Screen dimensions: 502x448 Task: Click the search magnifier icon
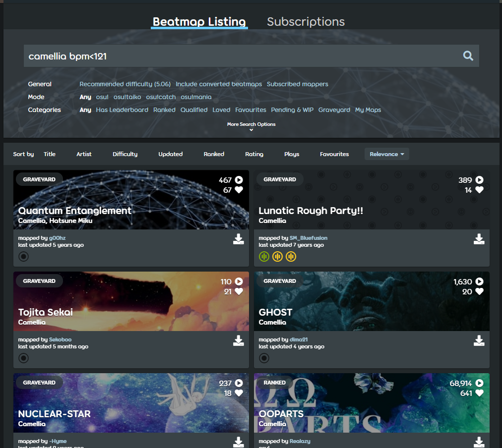pyautogui.click(x=468, y=56)
